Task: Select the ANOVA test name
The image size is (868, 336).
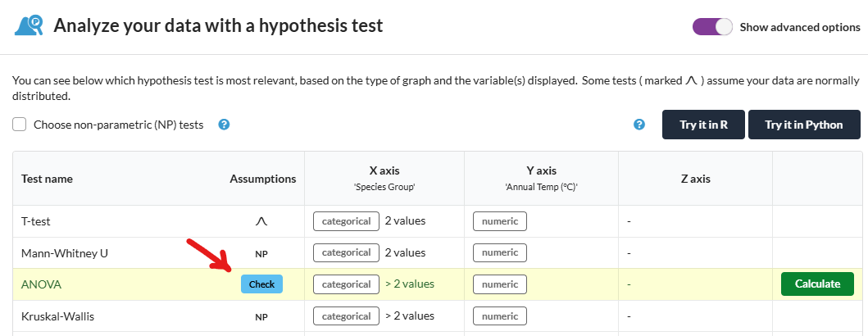Action: click(42, 284)
